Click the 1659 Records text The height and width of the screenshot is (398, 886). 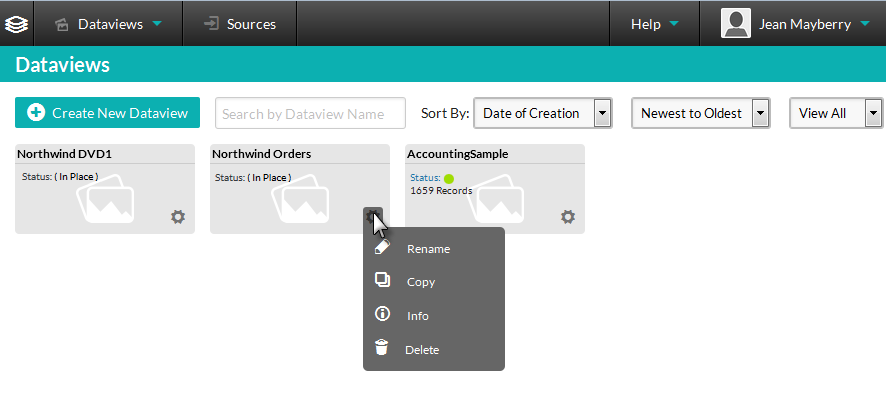click(x=441, y=191)
